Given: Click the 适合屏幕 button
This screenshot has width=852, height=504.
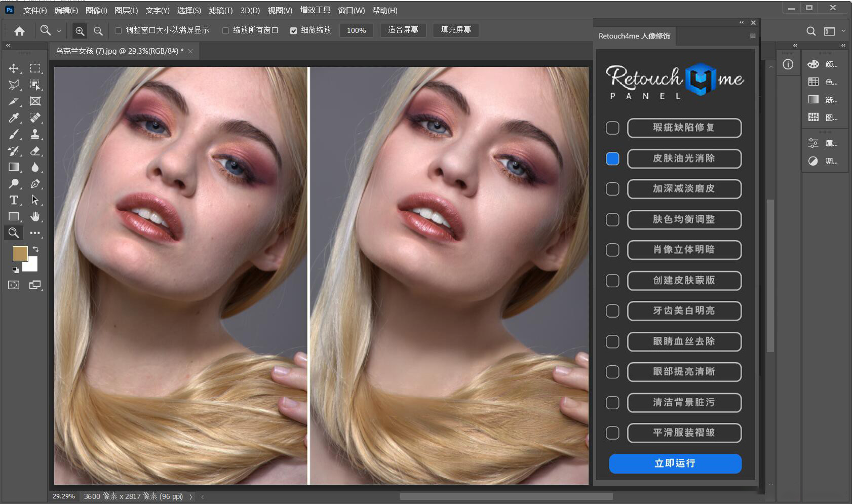Looking at the screenshot, I should (403, 30).
